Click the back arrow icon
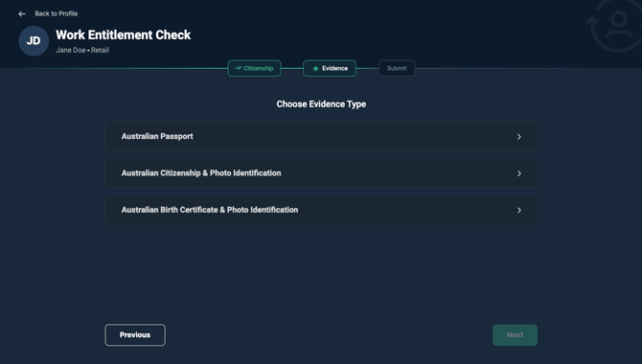Image resolution: width=642 pixels, height=364 pixels. point(22,14)
